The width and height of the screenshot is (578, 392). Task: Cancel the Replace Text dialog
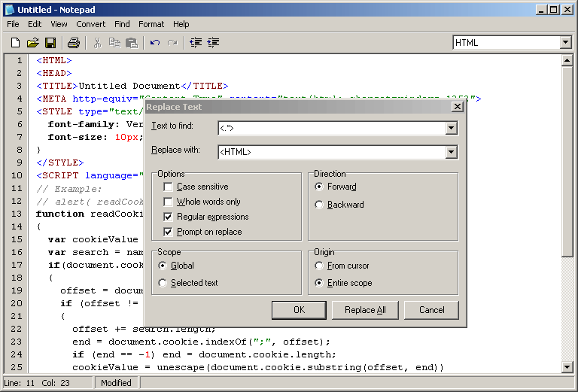[x=431, y=310]
